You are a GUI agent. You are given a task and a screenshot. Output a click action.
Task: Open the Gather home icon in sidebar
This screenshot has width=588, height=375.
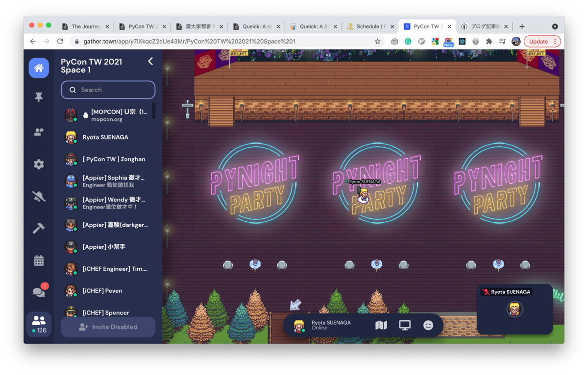click(39, 68)
